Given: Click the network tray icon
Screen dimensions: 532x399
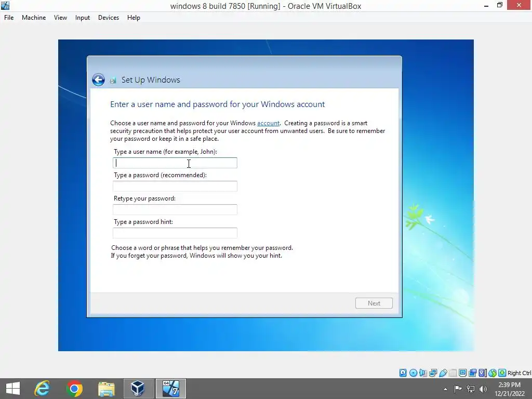Looking at the screenshot, I should (471, 389).
